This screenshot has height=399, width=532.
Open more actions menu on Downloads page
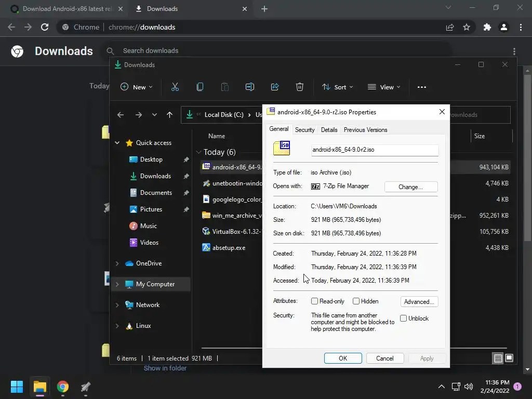(514, 51)
